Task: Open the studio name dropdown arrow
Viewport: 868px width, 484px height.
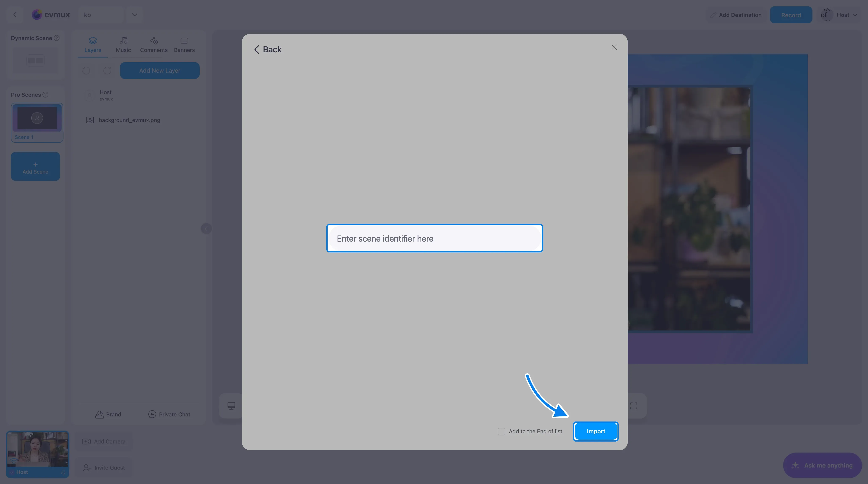Action: point(134,15)
